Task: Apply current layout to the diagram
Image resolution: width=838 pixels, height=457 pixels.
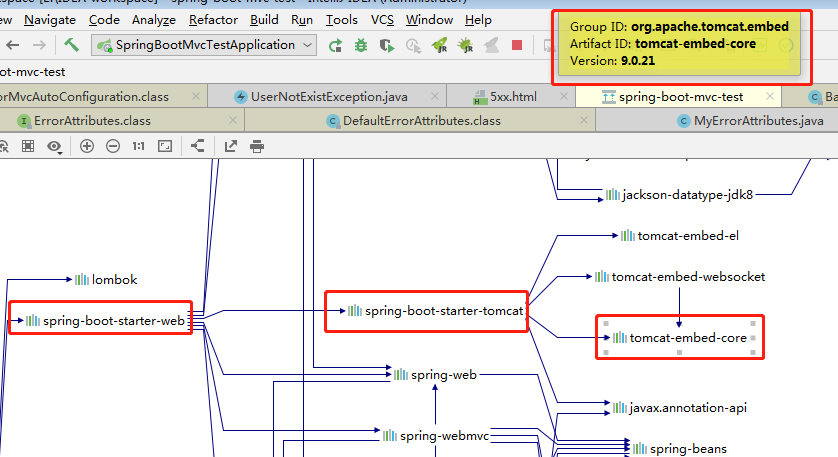Action: tap(198, 145)
